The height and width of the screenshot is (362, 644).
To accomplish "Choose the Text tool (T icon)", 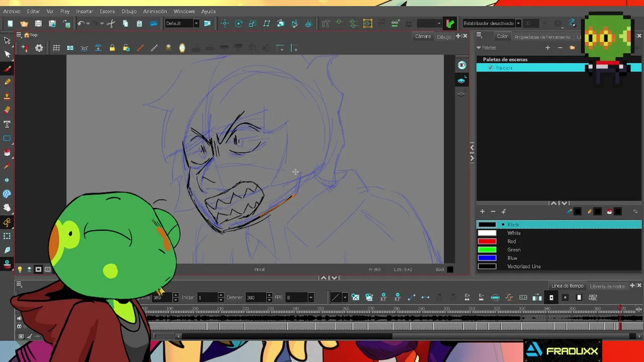I will (7, 124).
